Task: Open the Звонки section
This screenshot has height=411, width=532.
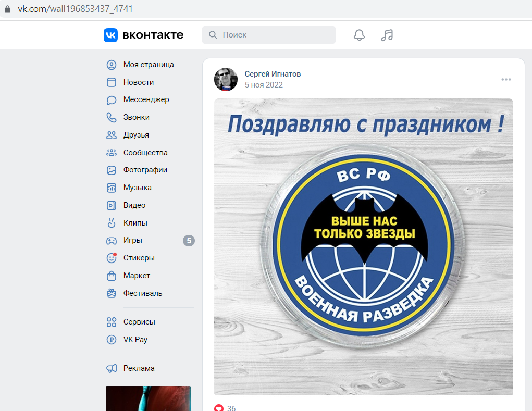Action: click(137, 117)
